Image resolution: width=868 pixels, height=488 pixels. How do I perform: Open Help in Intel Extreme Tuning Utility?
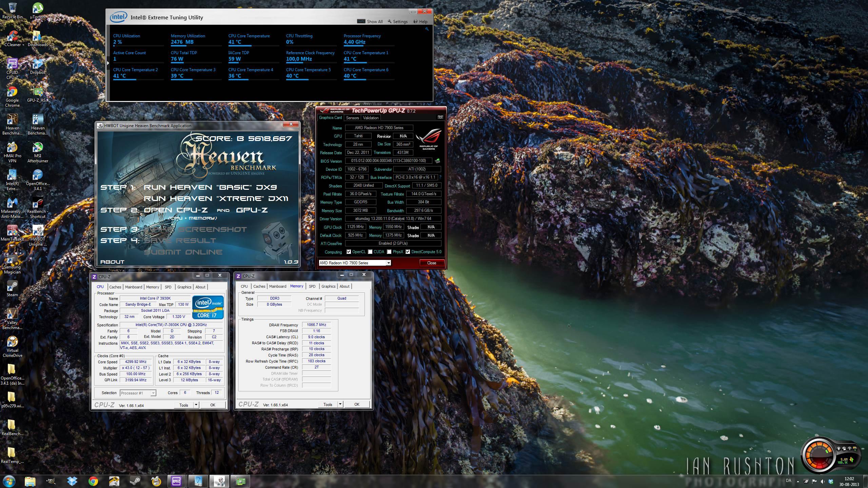pos(420,21)
